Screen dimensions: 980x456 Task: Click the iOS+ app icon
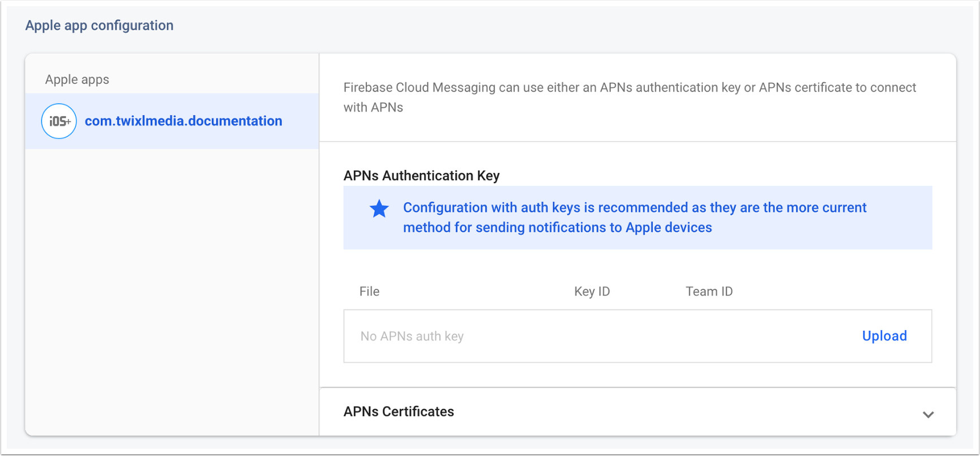point(59,121)
